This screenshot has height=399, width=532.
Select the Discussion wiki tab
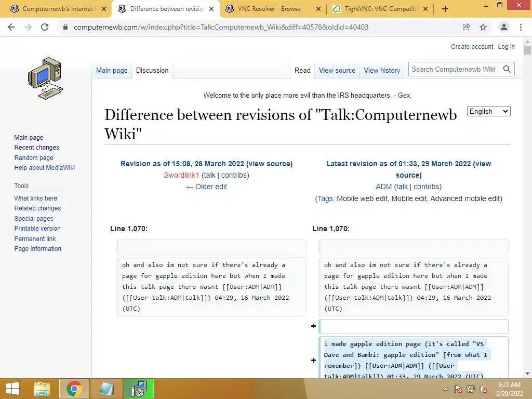[x=152, y=70]
